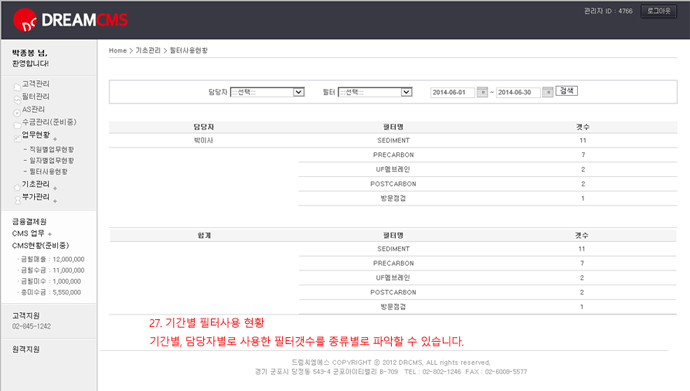
Task: Click the 박이사 manager cell
Action: pyautogui.click(x=204, y=140)
